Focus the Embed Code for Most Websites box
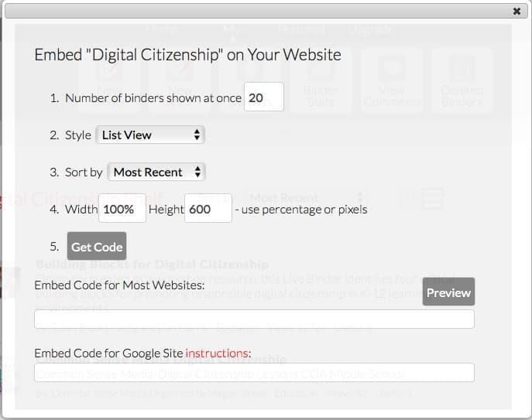The width and height of the screenshot is (532, 420). pyautogui.click(x=254, y=319)
